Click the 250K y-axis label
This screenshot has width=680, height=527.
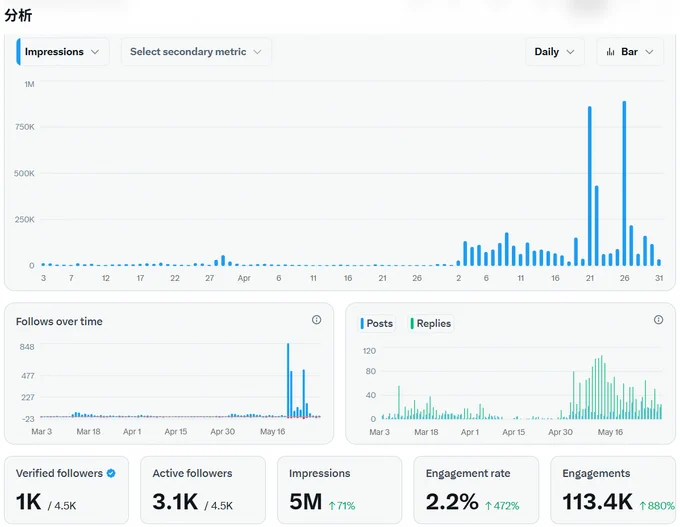coord(24,219)
